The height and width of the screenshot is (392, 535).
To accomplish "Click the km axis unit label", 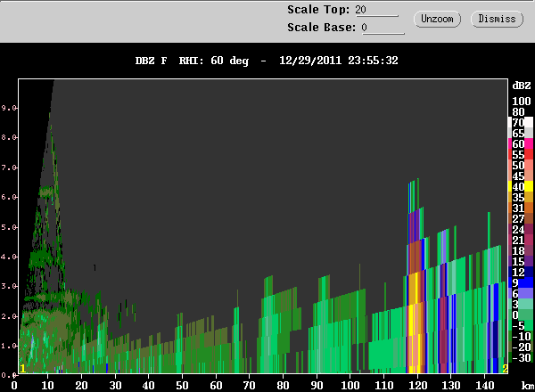I will click(528, 386).
